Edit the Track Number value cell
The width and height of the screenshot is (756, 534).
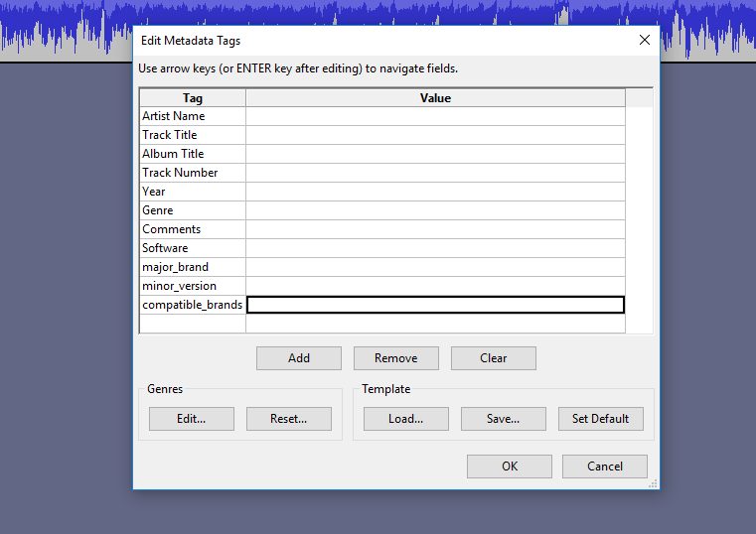click(435, 173)
